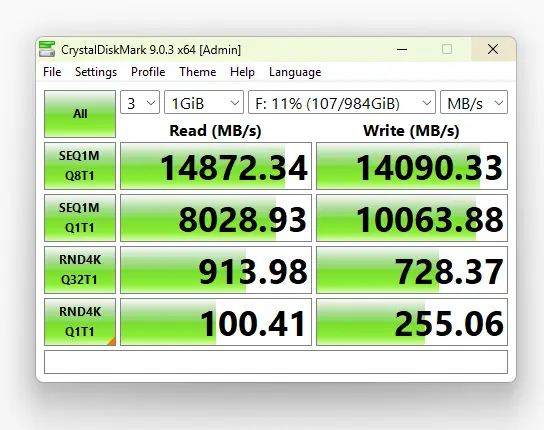Open the MB/s unit dropdown
Screen dimensions: 544x430
click(x=474, y=102)
